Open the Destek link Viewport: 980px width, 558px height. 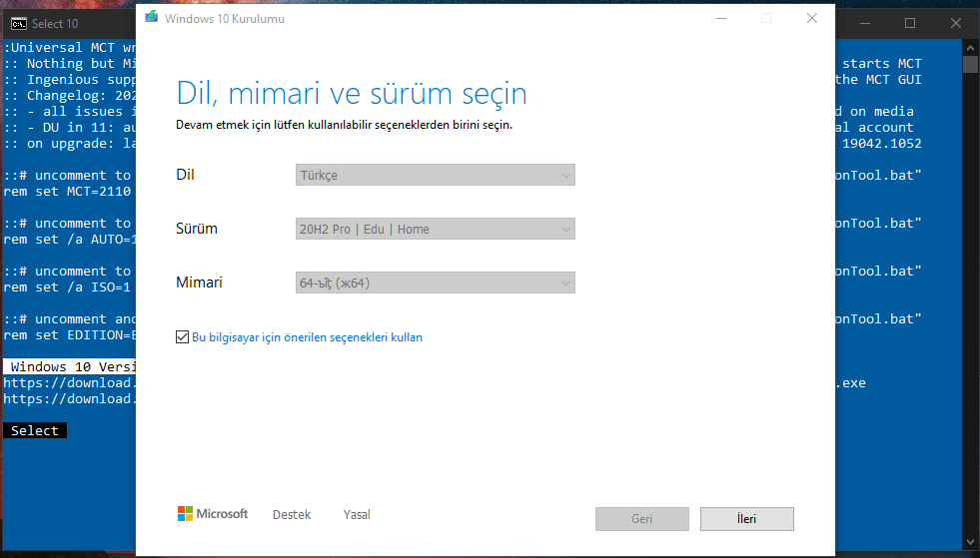(292, 514)
